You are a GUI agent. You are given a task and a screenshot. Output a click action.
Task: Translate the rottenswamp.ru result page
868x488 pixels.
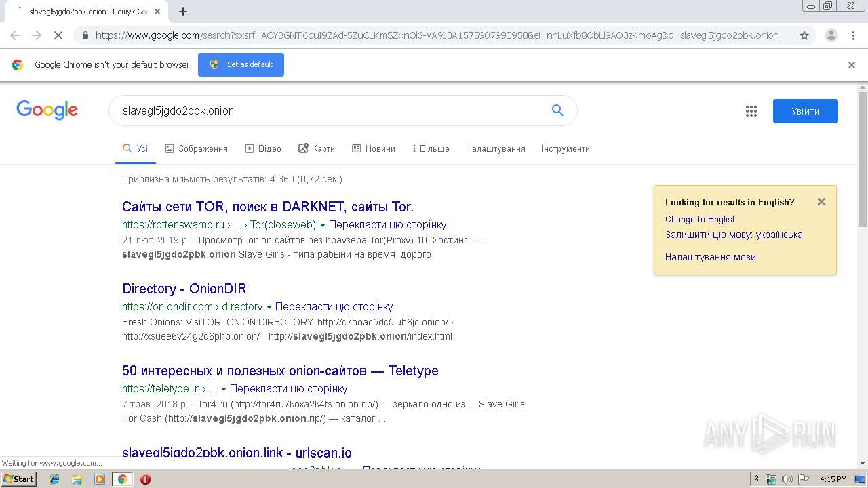[388, 225]
